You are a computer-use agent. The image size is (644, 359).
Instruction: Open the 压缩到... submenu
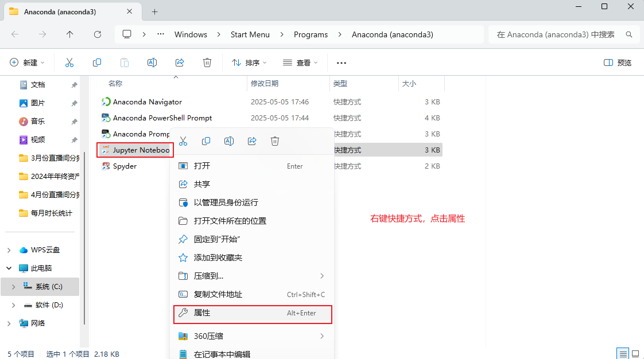[x=252, y=276]
